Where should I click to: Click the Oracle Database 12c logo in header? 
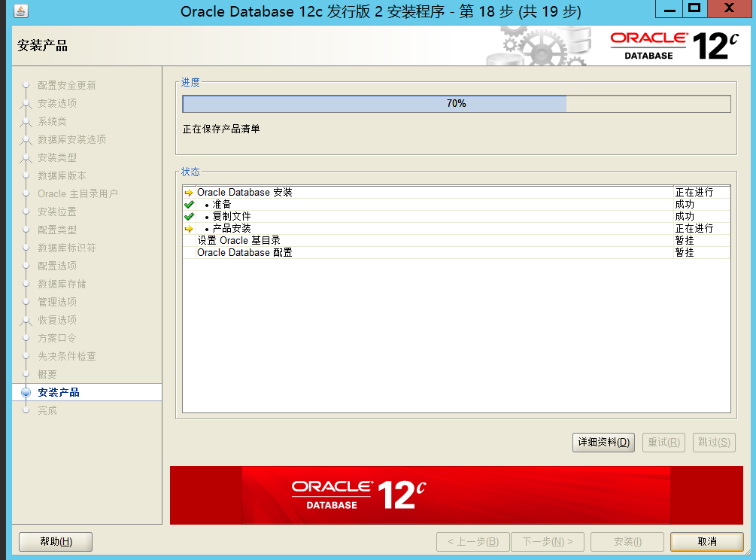coord(676,44)
